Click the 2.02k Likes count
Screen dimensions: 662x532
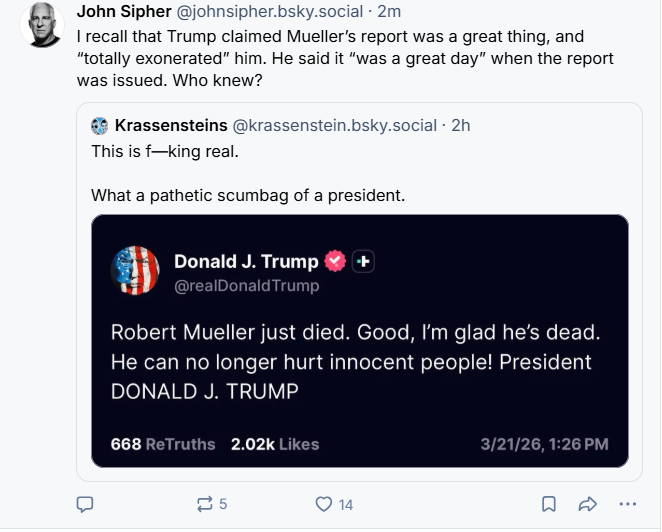click(x=275, y=444)
